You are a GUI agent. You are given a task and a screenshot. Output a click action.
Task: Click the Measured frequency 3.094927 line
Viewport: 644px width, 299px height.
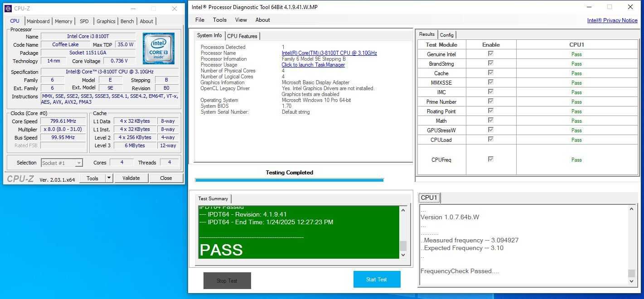coord(470,240)
